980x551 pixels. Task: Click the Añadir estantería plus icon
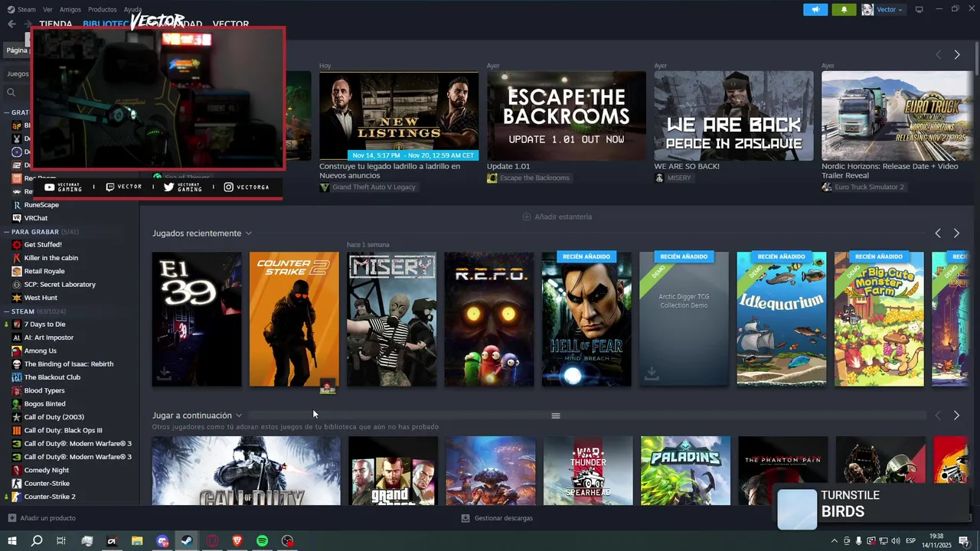coord(526,217)
